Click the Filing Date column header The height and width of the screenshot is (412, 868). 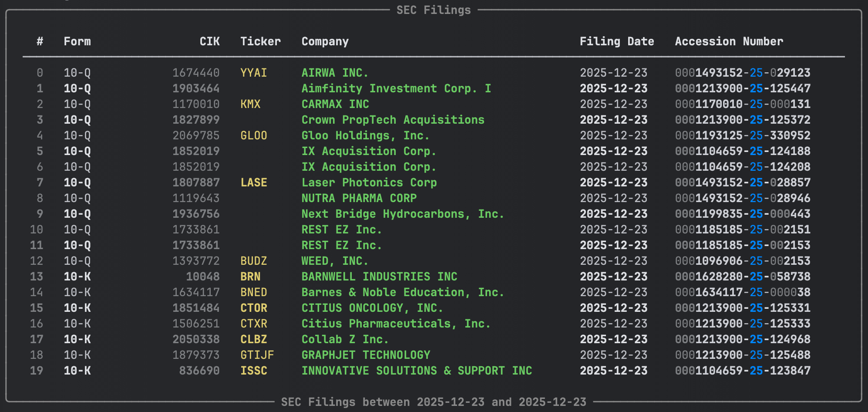(616, 41)
